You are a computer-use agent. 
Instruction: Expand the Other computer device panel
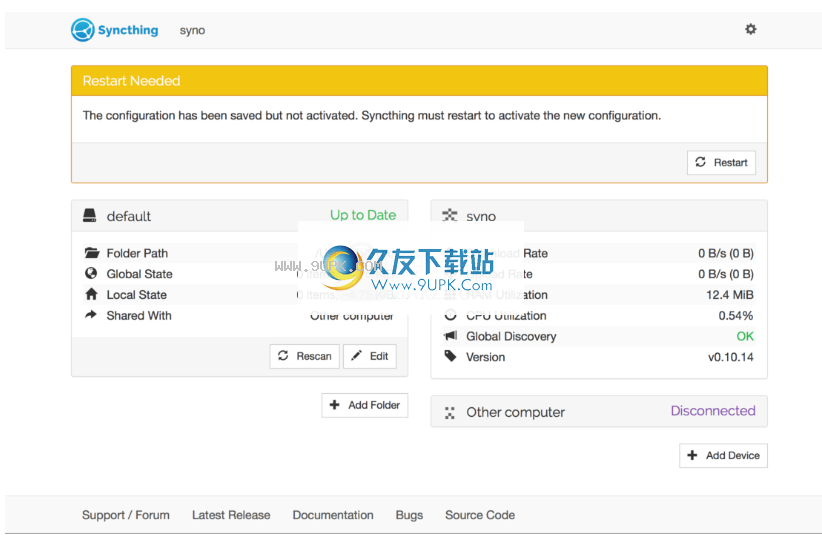click(x=599, y=412)
